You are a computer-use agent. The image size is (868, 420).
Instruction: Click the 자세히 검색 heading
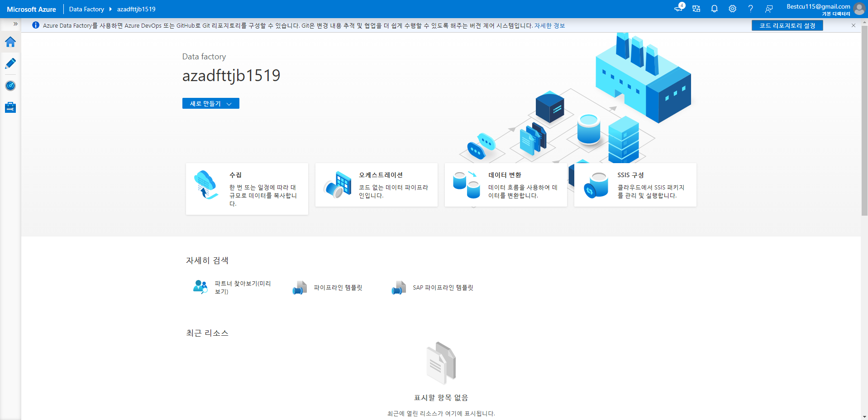(207, 261)
